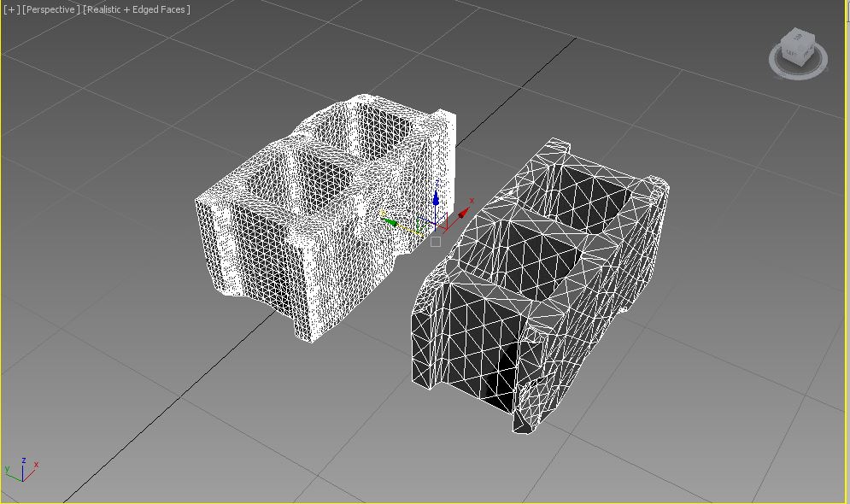850x504 pixels.
Task: Open the [+] viewport general menu
Action: [11, 9]
